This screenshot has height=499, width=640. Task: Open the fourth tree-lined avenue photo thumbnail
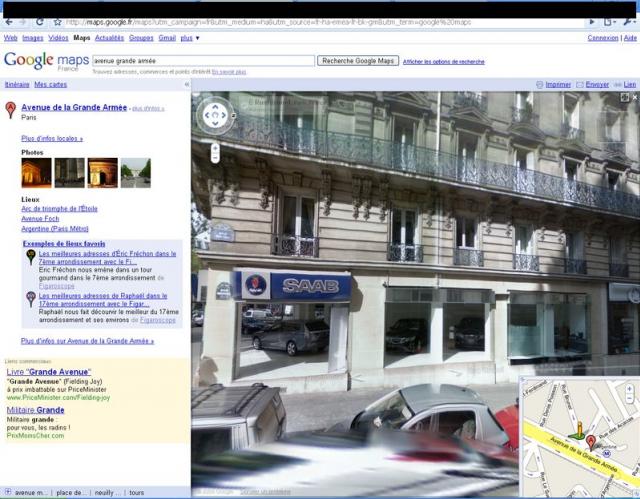[136, 173]
